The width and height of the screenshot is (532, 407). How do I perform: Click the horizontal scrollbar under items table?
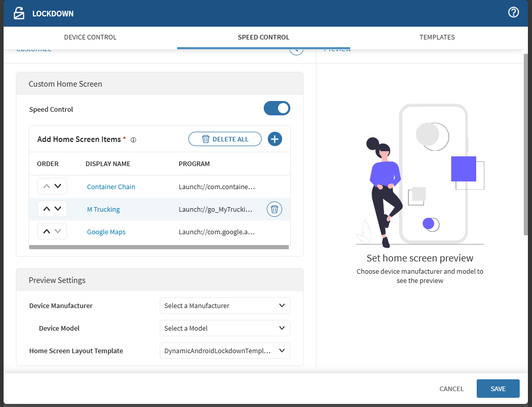[x=159, y=247]
